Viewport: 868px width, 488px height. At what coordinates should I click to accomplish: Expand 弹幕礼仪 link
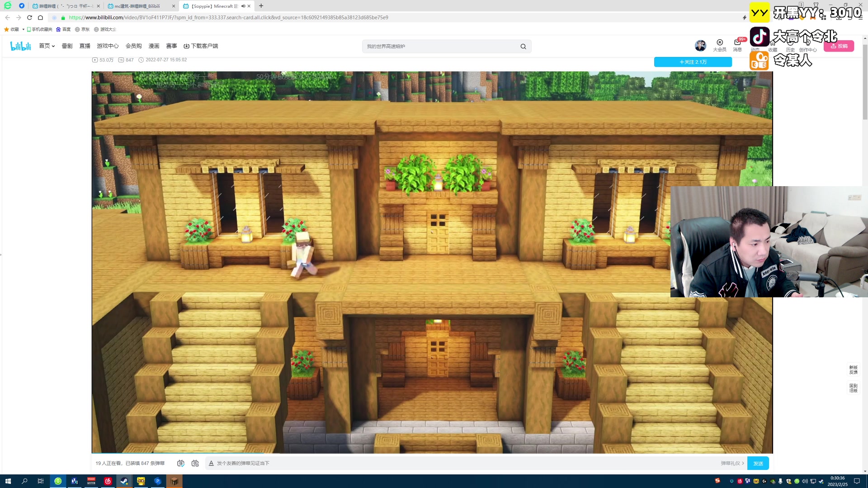pos(732,464)
